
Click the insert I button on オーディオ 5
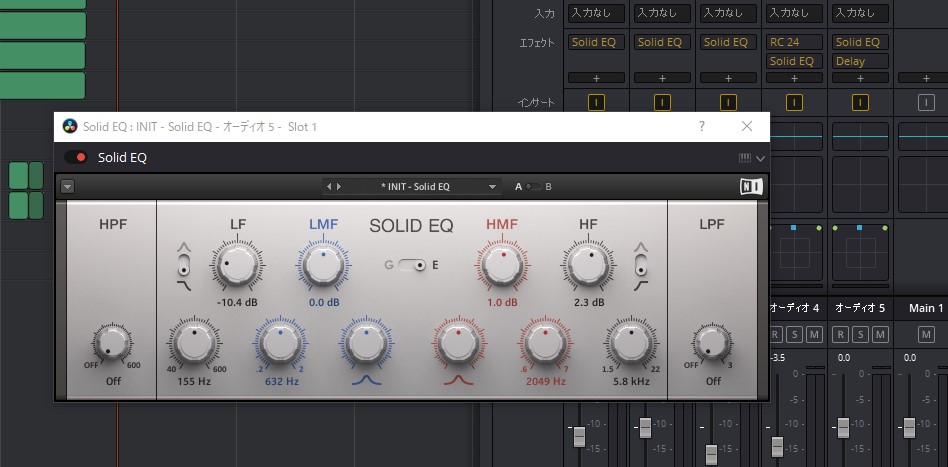pos(860,103)
